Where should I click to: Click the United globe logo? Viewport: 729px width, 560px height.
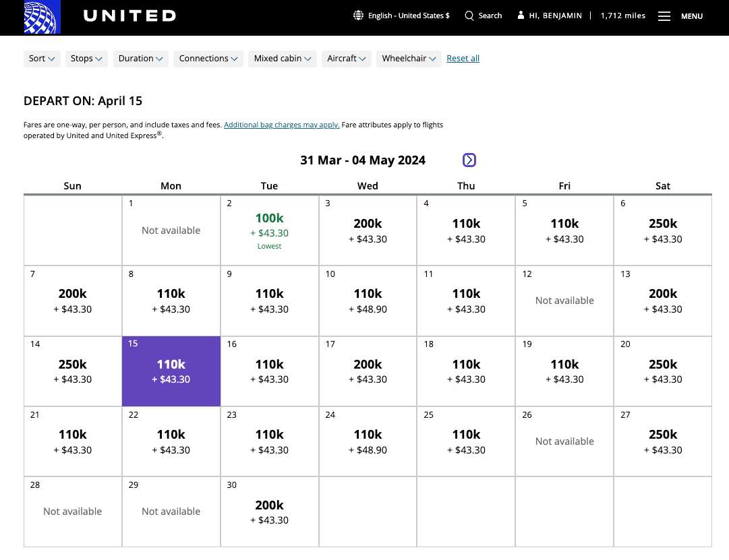click(x=42, y=18)
